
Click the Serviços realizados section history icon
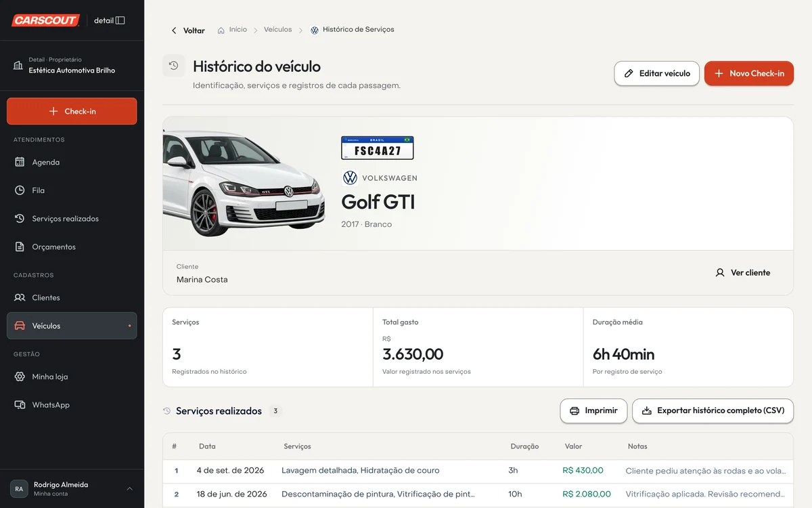tap(167, 411)
